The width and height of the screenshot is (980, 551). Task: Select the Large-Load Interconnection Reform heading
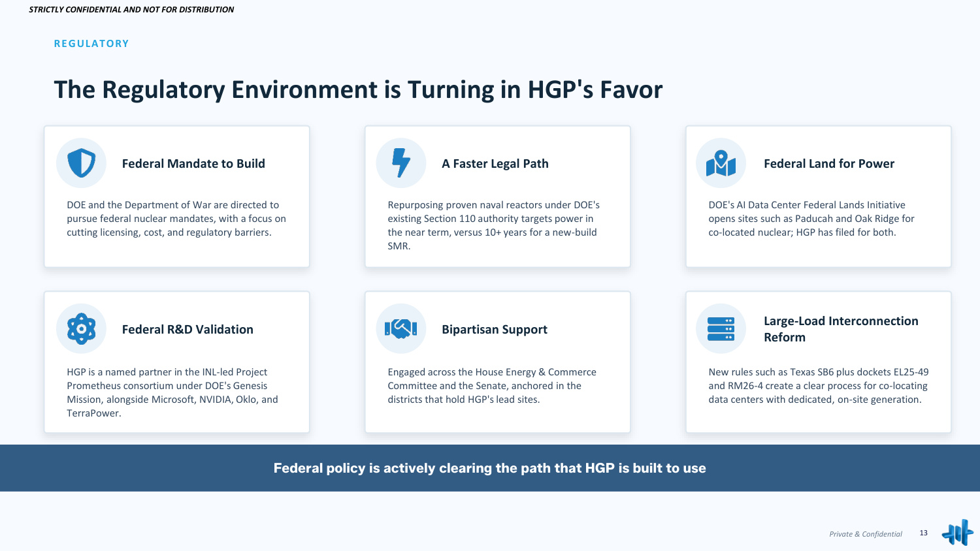point(841,329)
